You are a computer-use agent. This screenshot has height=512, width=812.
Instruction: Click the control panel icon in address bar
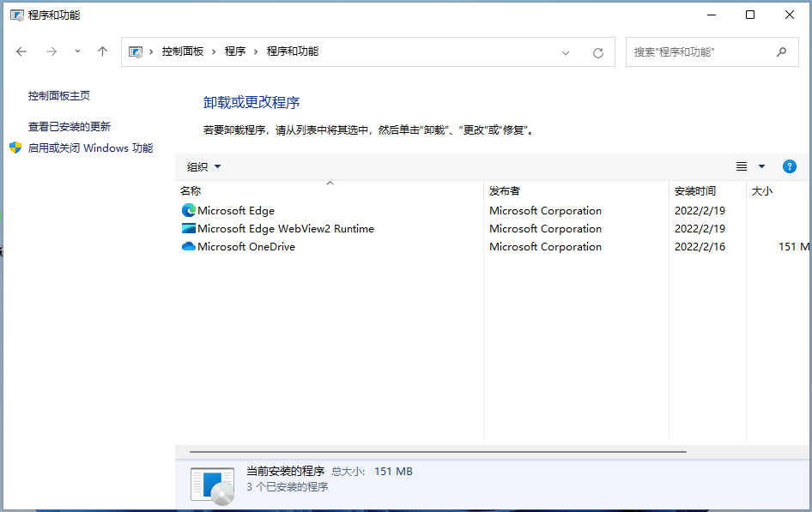point(136,51)
